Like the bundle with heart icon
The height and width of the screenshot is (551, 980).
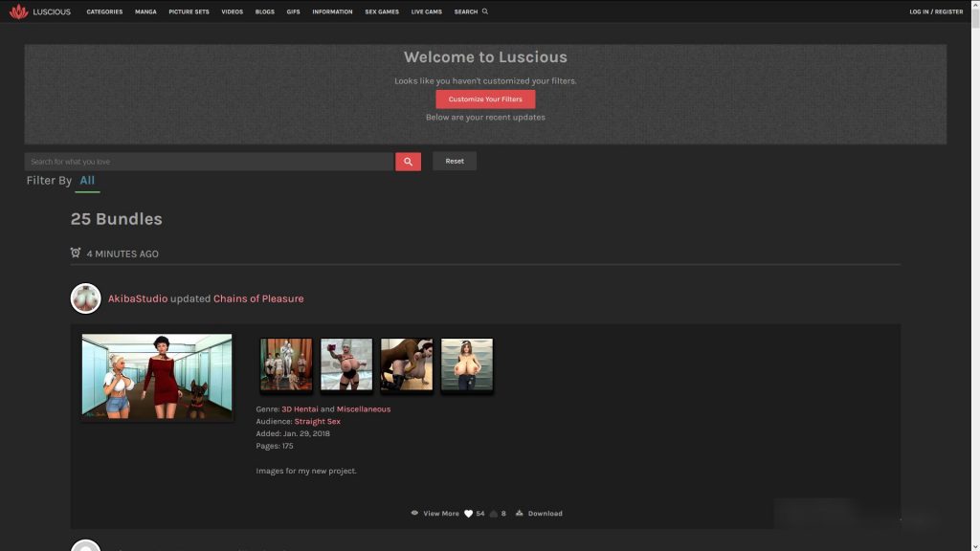tap(468, 514)
